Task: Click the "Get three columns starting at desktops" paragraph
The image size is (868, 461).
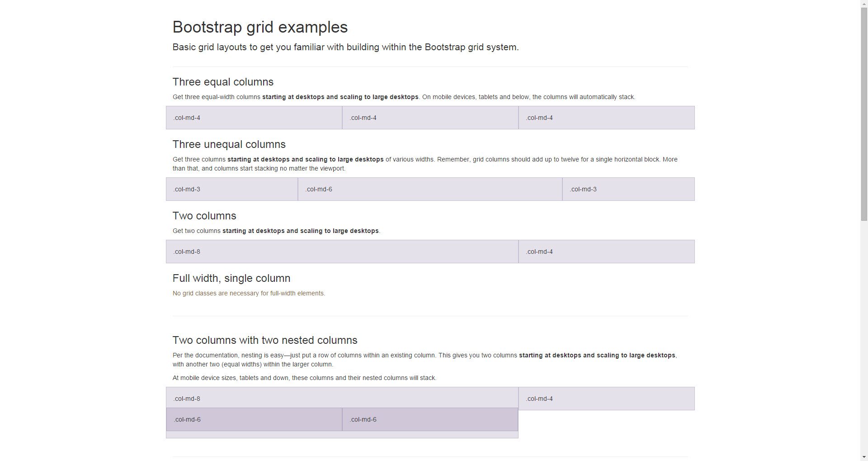Action: [x=425, y=164]
